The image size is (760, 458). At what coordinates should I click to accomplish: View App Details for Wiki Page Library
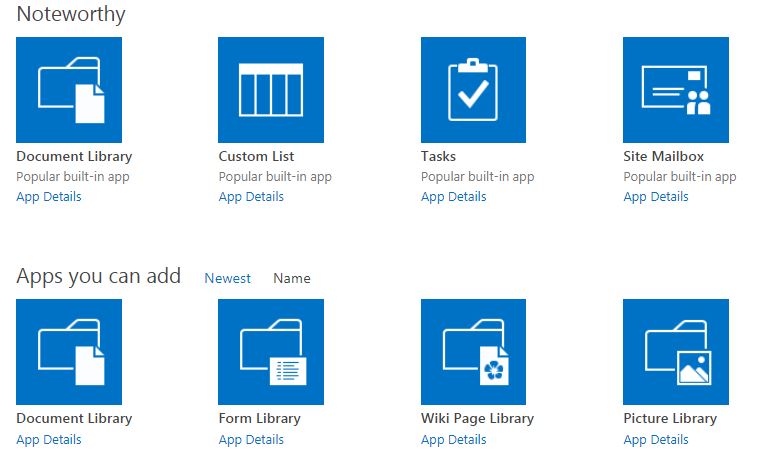point(453,440)
